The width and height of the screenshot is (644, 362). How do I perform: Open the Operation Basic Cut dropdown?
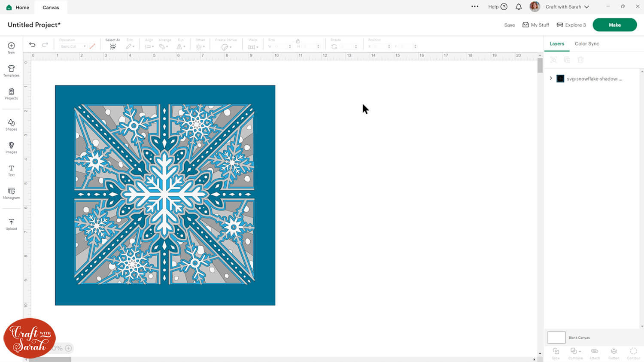click(73, 46)
